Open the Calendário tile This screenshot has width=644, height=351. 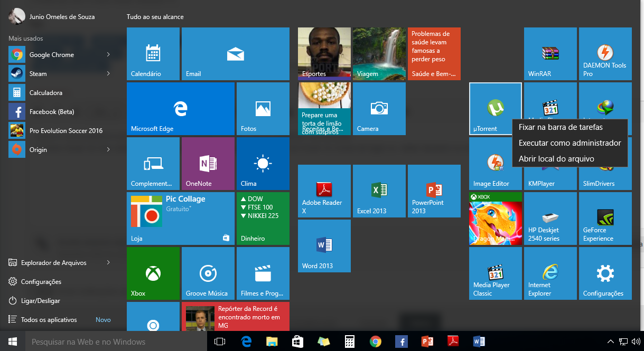click(153, 53)
